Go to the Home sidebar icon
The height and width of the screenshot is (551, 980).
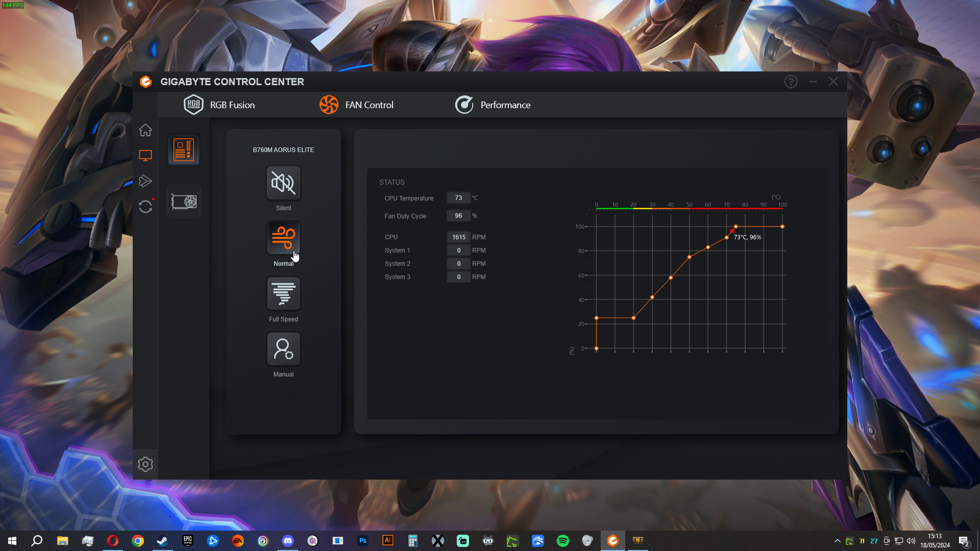tap(145, 130)
